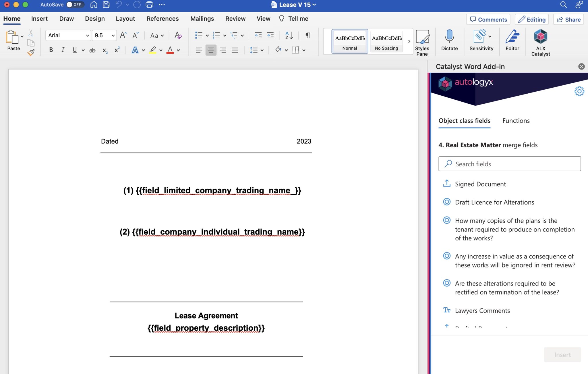
Task: Click the Editing mode button
Action: pyautogui.click(x=532, y=20)
